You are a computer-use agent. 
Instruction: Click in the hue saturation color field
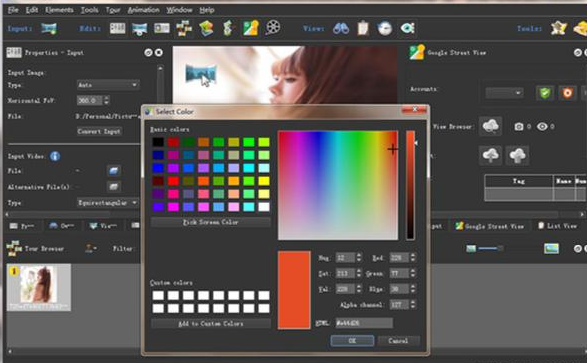tap(338, 185)
